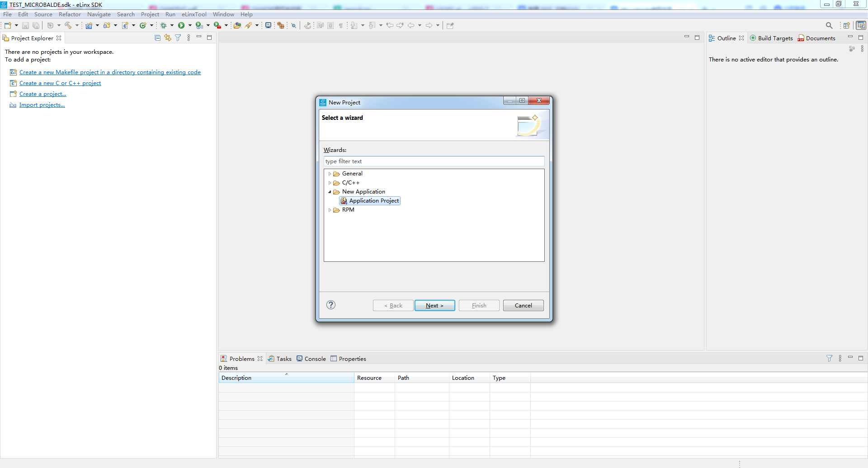Expand the C/C++ wizard category

tap(330, 183)
